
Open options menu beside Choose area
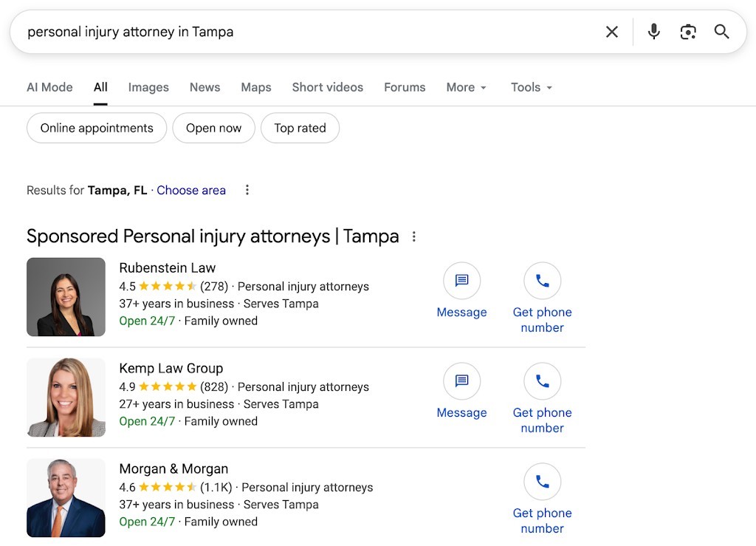pyautogui.click(x=247, y=190)
